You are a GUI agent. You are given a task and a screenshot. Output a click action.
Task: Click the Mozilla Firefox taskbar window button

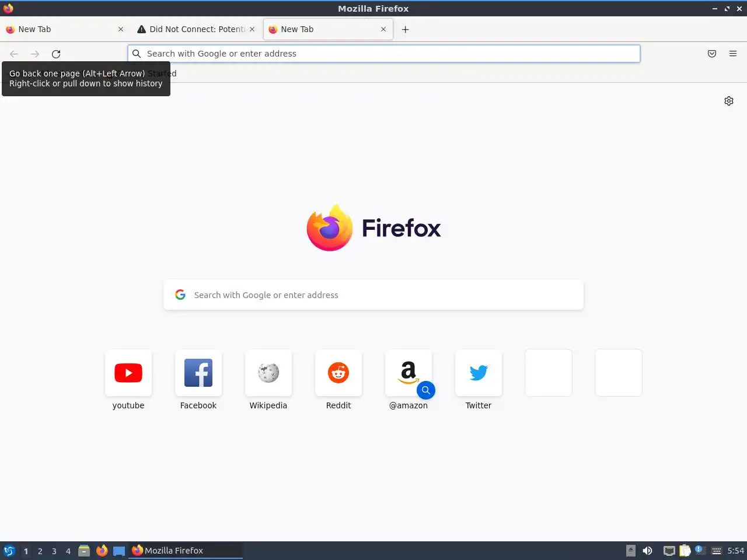point(186,551)
